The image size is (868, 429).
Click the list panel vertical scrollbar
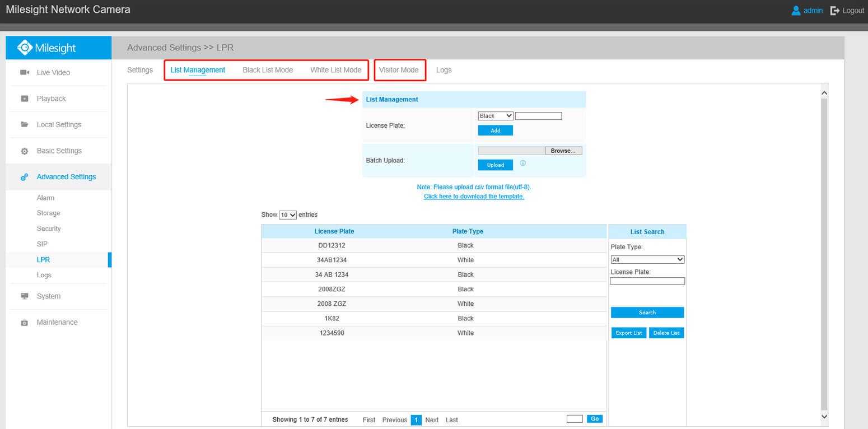[824, 254]
